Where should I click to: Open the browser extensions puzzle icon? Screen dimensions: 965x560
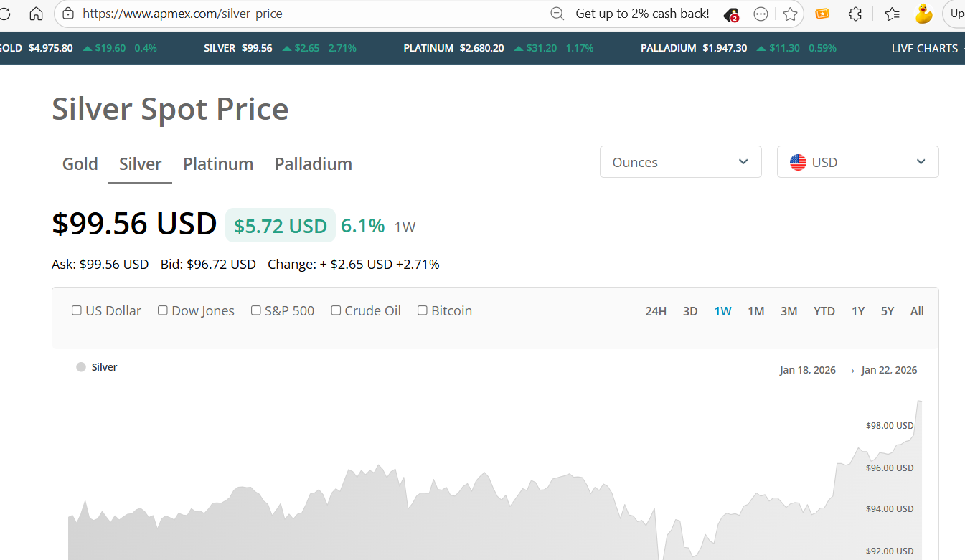coord(855,14)
